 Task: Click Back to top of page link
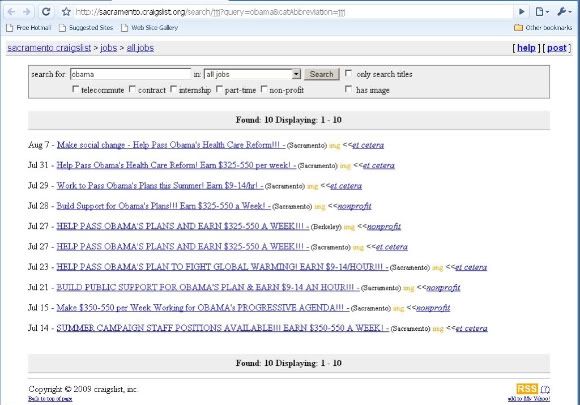click(x=50, y=399)
